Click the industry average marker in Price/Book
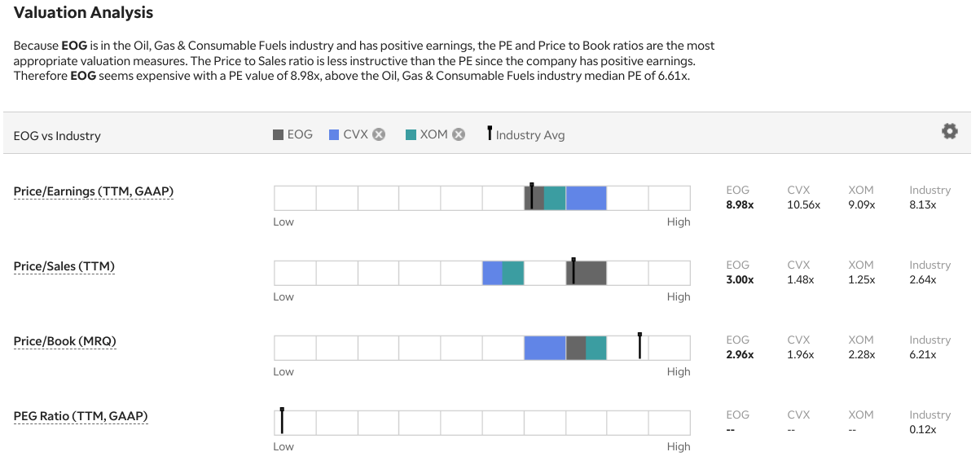The width and height of the screenshot is (980, 465). click(640, 345)
